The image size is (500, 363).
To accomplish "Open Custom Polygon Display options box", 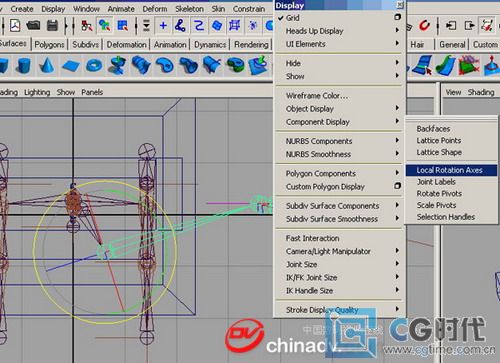I will [397, 186].
